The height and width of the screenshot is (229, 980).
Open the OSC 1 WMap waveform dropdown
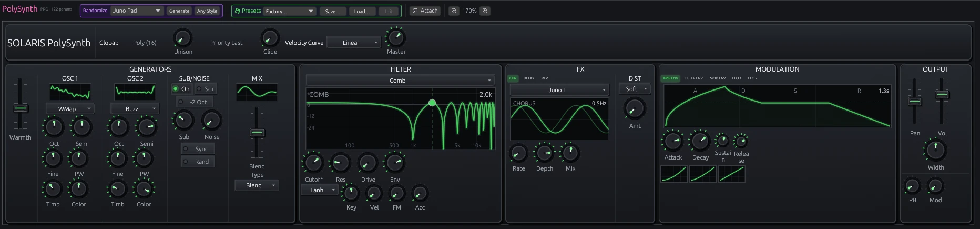click(x=69, y=109)
